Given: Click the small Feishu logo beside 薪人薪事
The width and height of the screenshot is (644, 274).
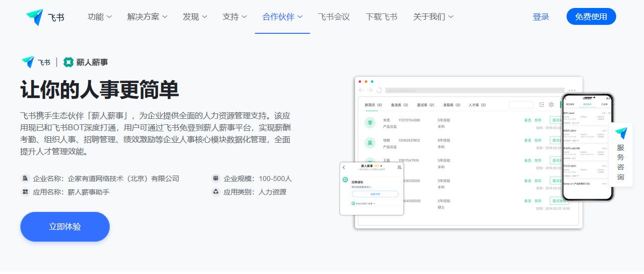Looking at the screenshot, I should [x=36, y=62].
